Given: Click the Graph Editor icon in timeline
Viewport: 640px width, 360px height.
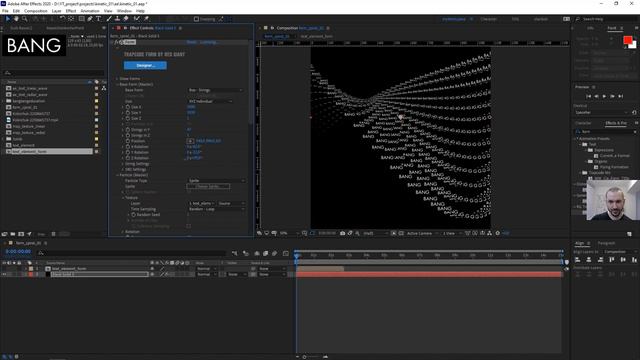Looking at the screenshot, I should click(286, 253).
